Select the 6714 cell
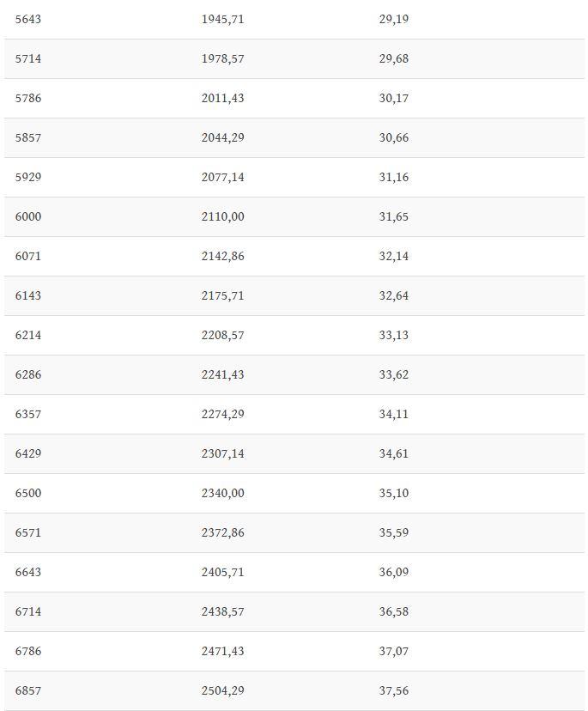The image size is (588, 711). coord(28,611)
